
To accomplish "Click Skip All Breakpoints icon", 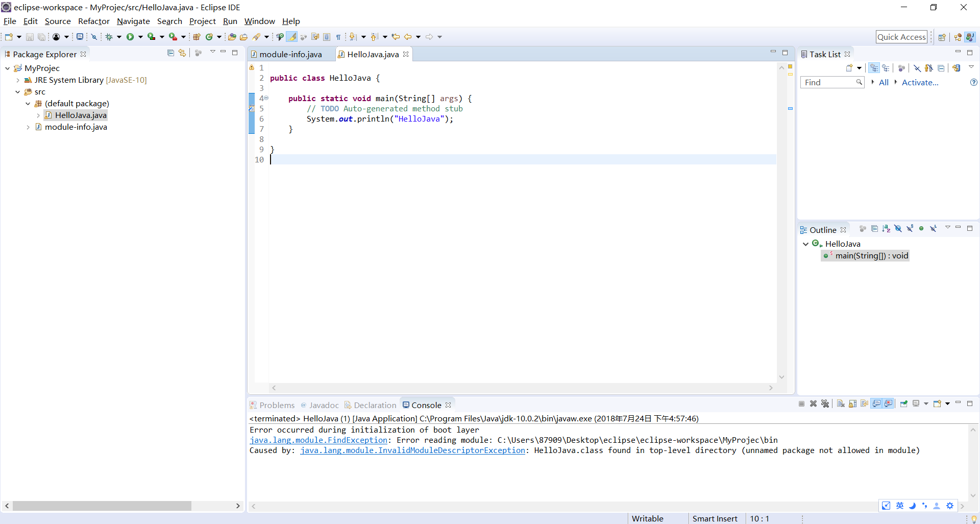I will coord(94,37).
